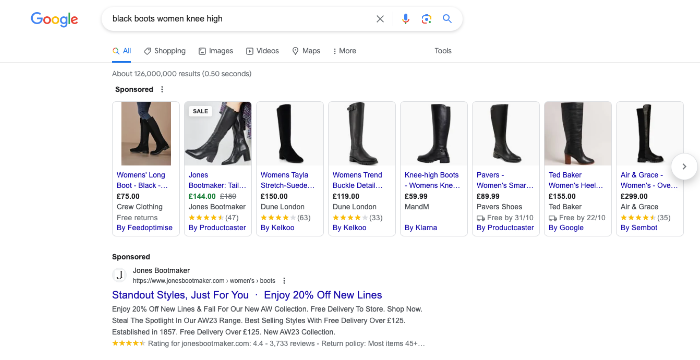Click By Sembot attribution link

[639, 228]
